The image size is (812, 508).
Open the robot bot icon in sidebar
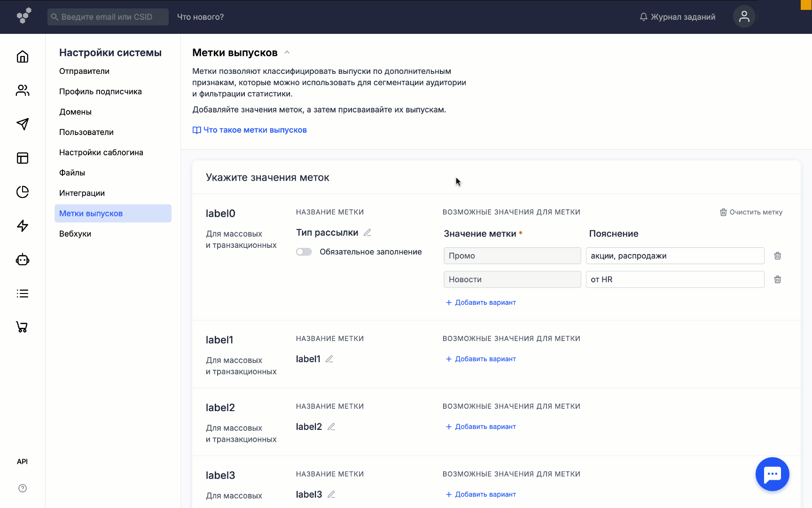coord(23,260)
